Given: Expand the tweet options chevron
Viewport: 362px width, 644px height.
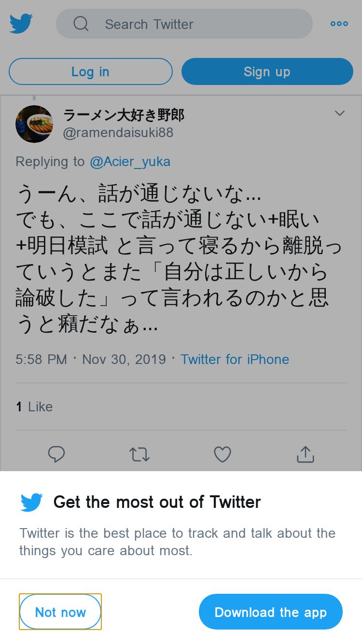Looking at the screenshot, I should 340,113.
